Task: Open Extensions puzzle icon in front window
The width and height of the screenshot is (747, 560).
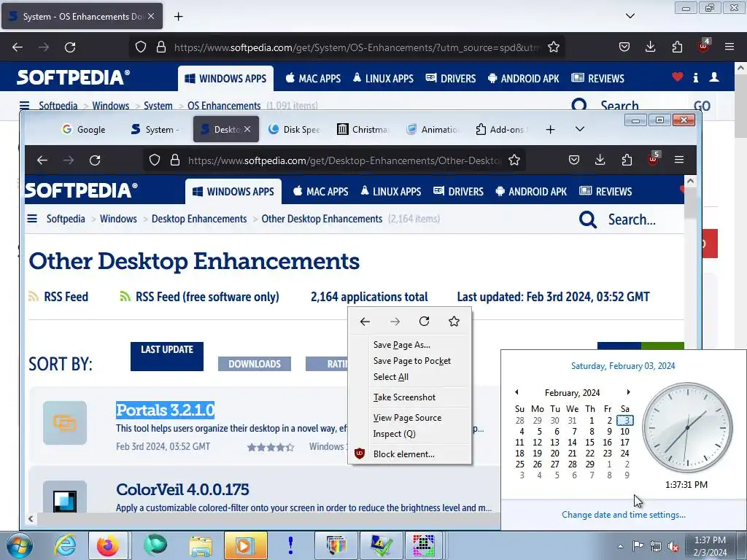Action: [x=627, y=160]
